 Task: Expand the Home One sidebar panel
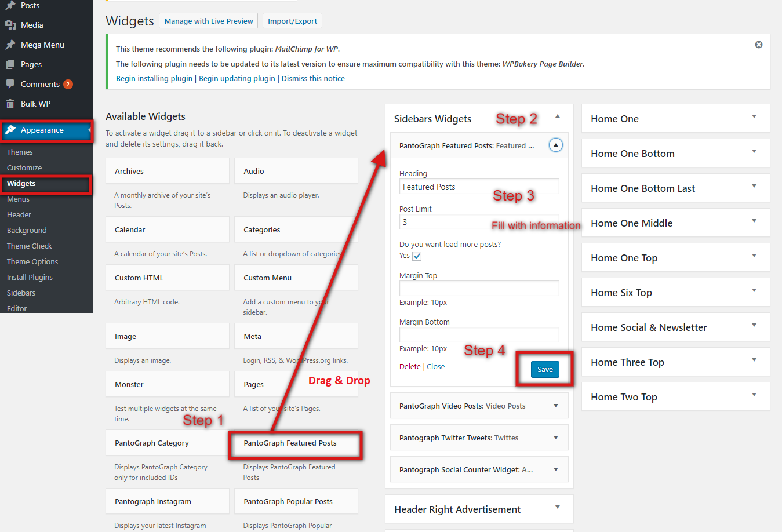(x=754, y=117)
